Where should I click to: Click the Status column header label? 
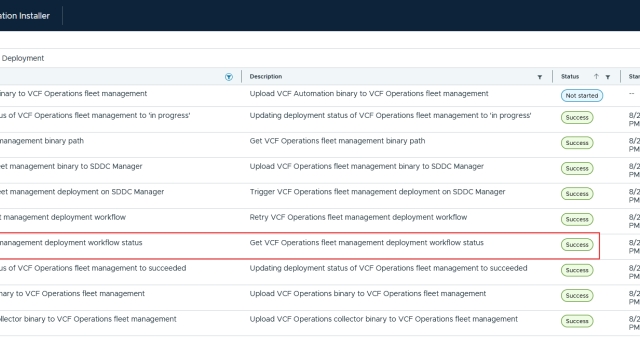pos(570,76)
